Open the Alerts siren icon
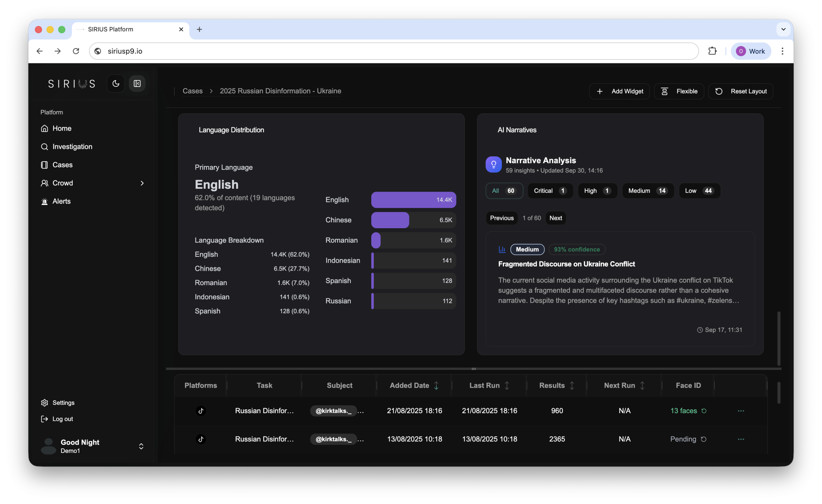The height and width of the screenshot is (504, 822). (x=44, y=201)
